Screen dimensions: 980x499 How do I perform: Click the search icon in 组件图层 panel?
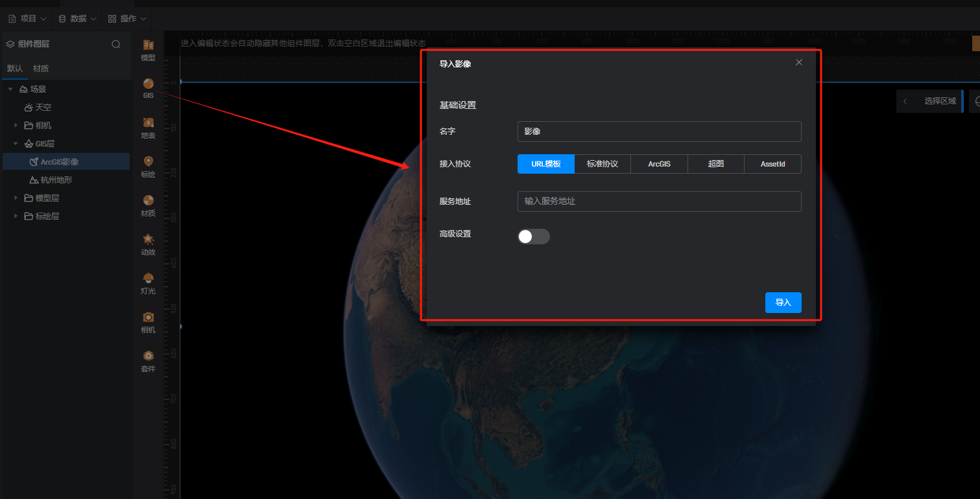116,44
